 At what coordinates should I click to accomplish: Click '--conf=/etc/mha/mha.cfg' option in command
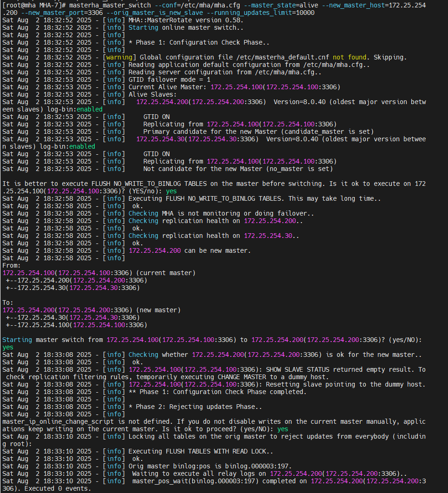197,6
